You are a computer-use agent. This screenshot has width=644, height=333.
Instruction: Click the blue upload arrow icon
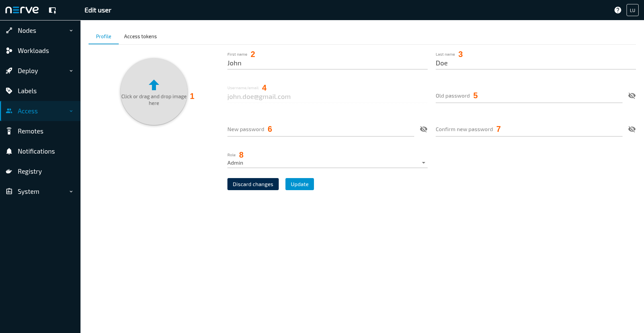(154, 85)
